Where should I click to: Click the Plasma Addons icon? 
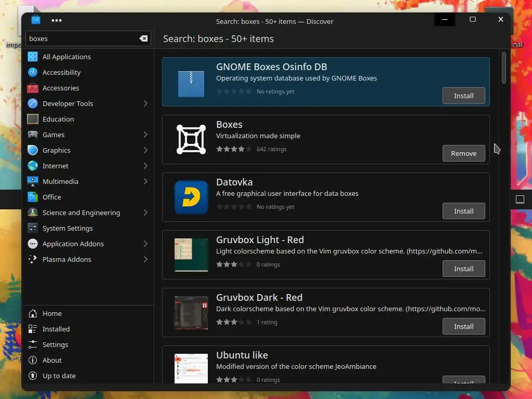(x=33, y=260)
